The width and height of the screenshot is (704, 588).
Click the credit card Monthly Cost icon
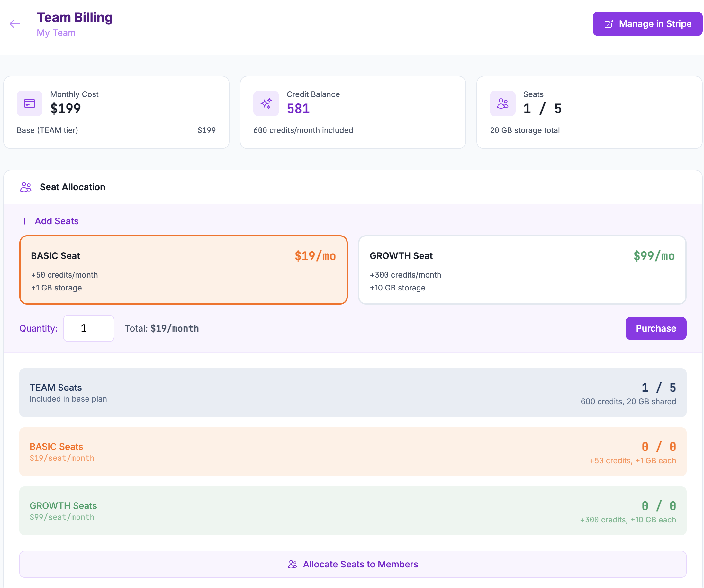click(30, 103)
